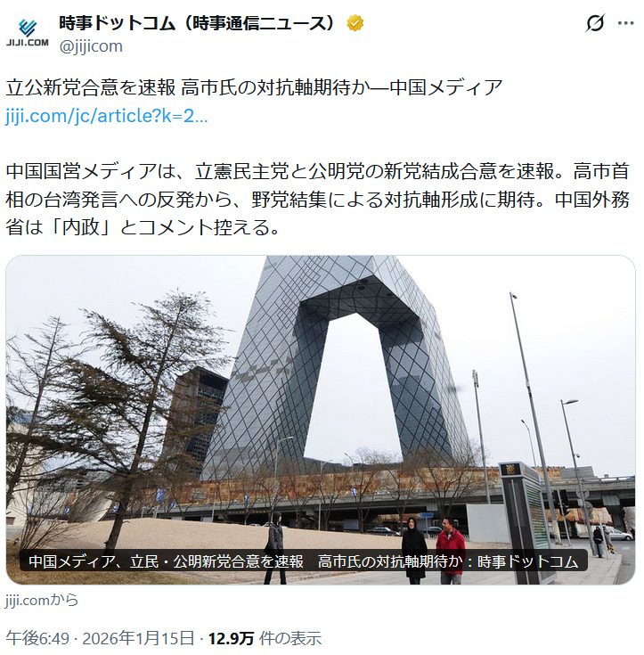Open the jiji.comから source link
The image size is (644, 655).
(42, 601)
